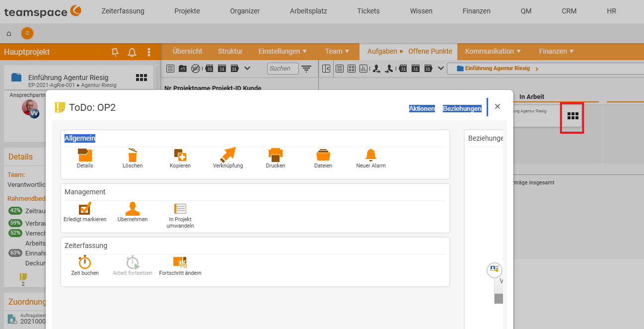
Task: Expand Finanzen dropdown in project tab bar
Action: click(556, 51)
